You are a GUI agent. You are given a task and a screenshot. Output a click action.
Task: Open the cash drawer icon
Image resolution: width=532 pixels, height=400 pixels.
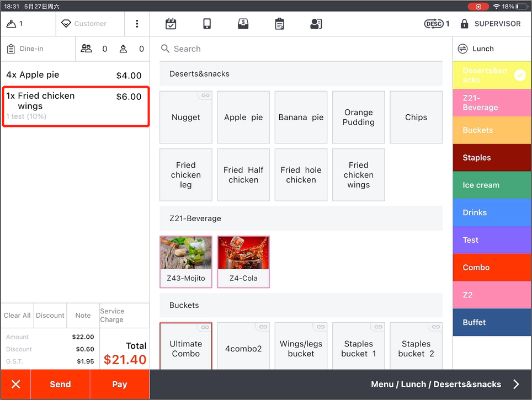click(243, 24)
